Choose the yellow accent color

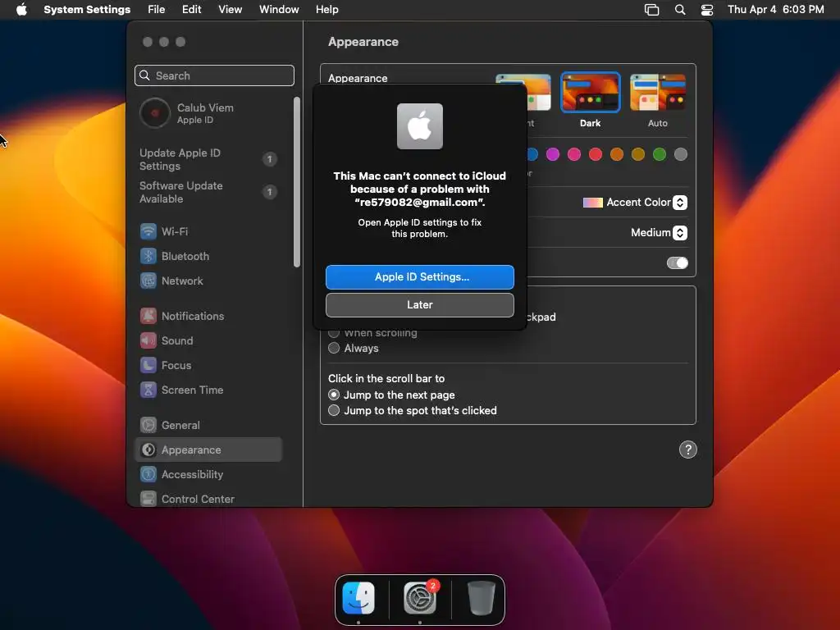[x=638, y=154]
